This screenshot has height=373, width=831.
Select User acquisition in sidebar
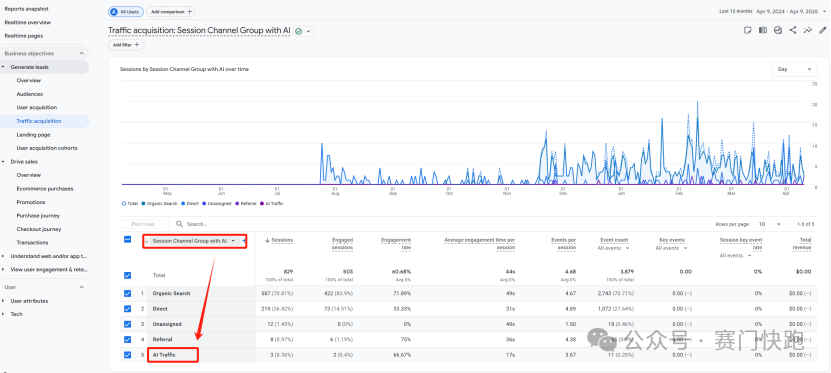[x=37, y=107]
